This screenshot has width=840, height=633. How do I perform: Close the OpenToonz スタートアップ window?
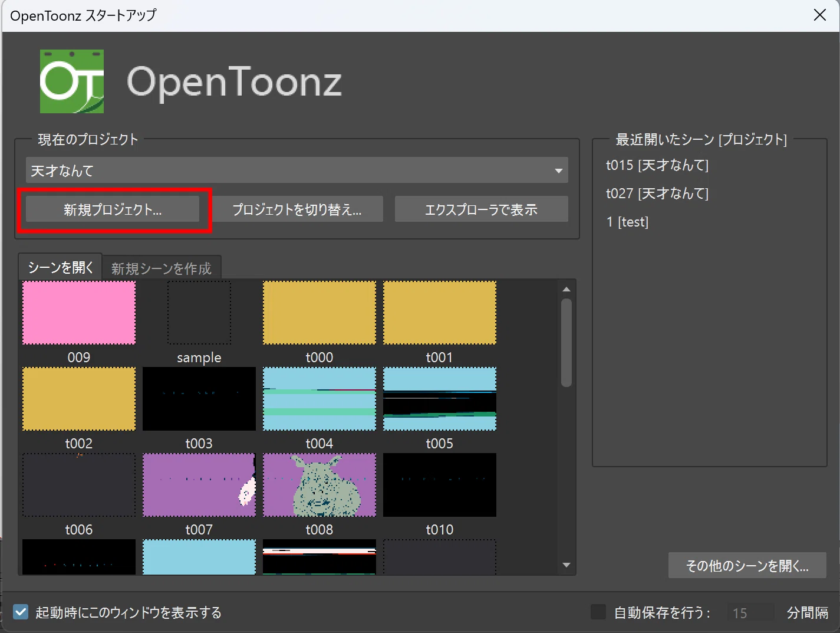[820, 15]
